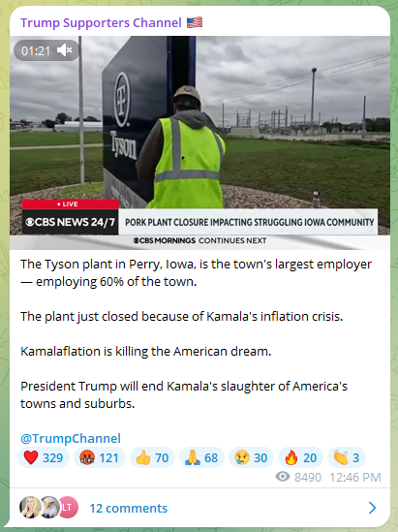Play the CBS News video thumbnail
The image size is (398, 532).
click(x=199, y=142)
